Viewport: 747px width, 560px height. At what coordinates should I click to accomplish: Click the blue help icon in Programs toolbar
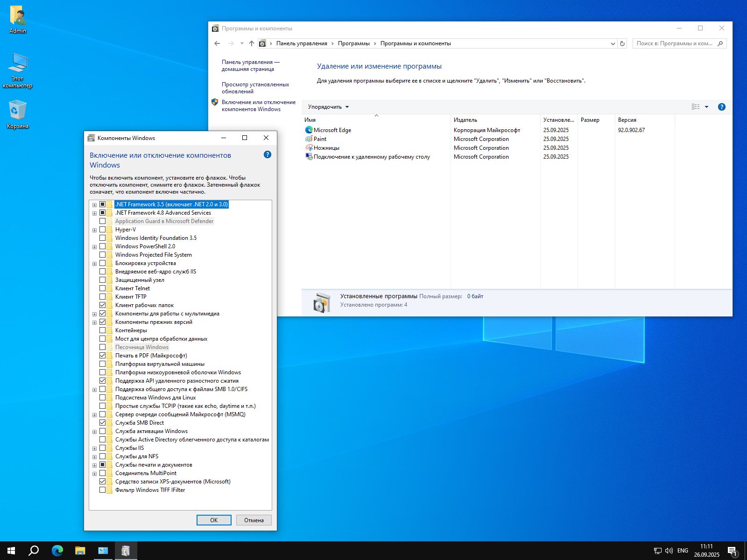pyautogui.click(x=721, y=107)
